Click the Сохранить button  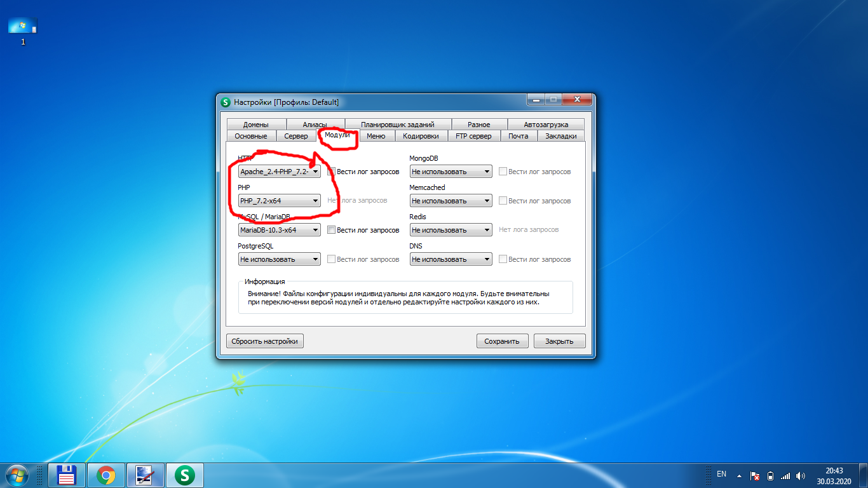pos(502,341)
